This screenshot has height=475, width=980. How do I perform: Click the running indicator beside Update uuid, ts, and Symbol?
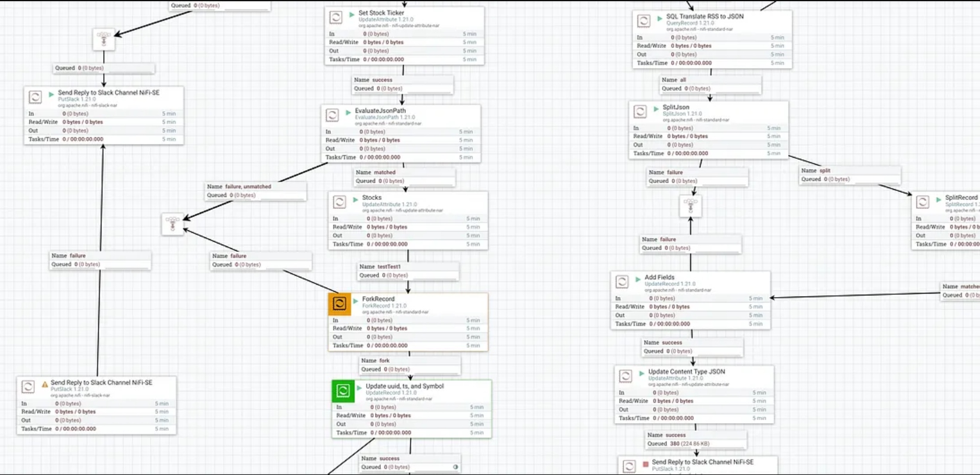(359, 388)
